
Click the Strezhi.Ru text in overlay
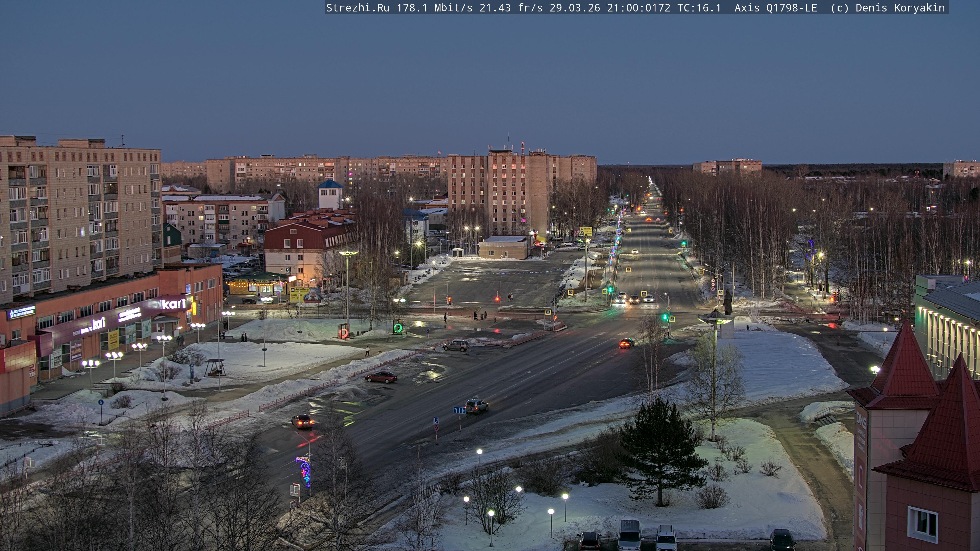click(x=358, y=8)
